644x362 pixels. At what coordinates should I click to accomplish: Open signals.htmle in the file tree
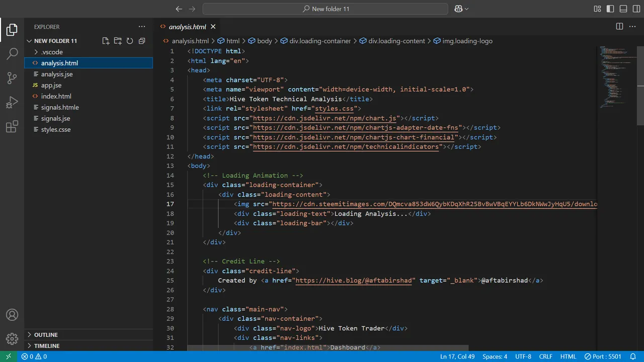click(x=89, y=107)
